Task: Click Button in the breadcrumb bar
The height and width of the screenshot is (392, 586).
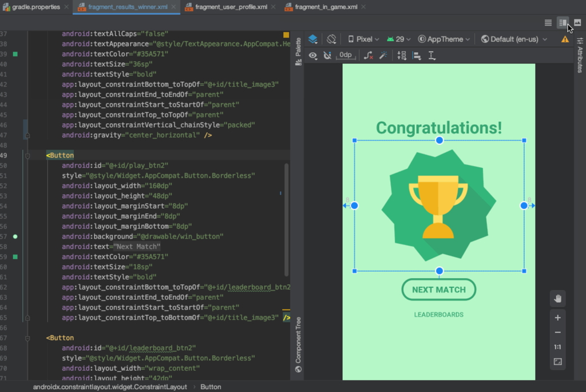Action: (x=211, y=387)
